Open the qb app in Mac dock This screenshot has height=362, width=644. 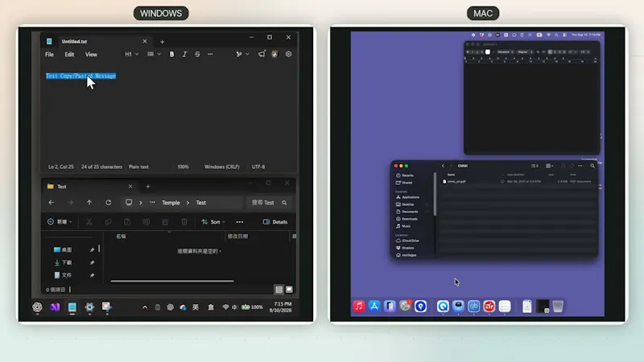coord(473,306)
